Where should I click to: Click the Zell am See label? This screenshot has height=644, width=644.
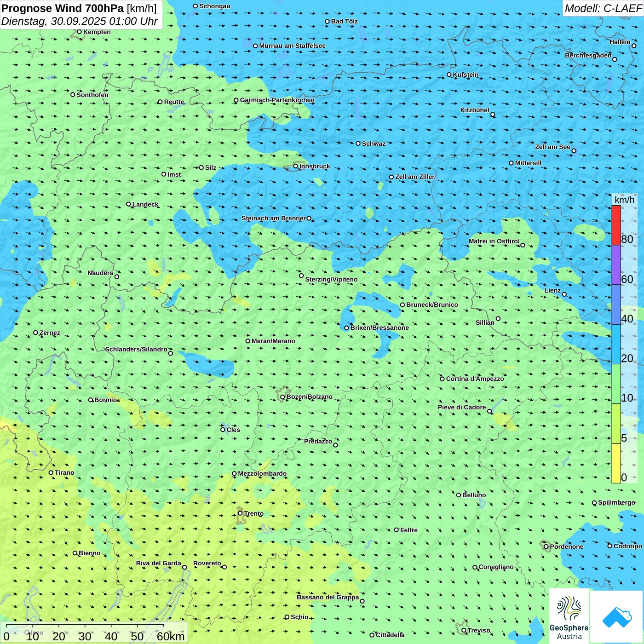pos(552,147)
